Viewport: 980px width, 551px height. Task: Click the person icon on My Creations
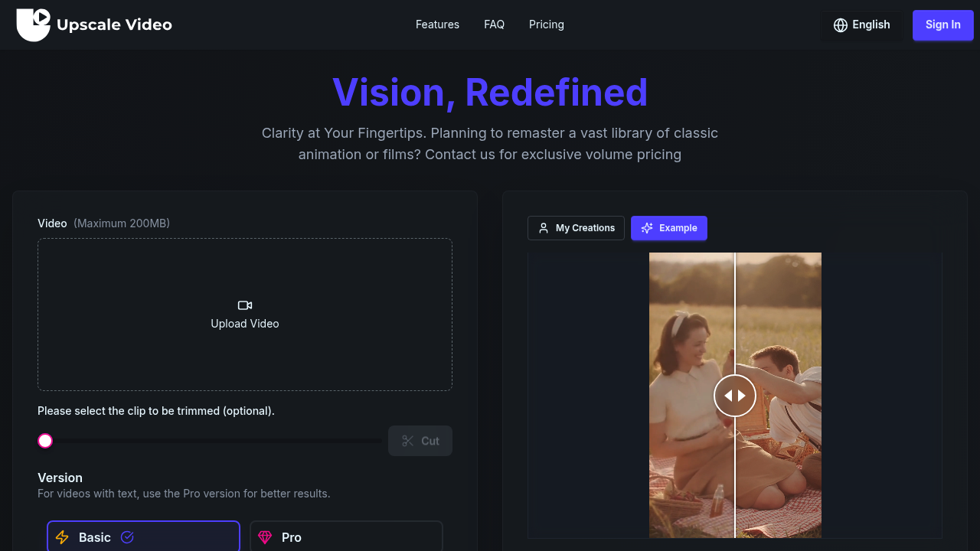(544, 227)
